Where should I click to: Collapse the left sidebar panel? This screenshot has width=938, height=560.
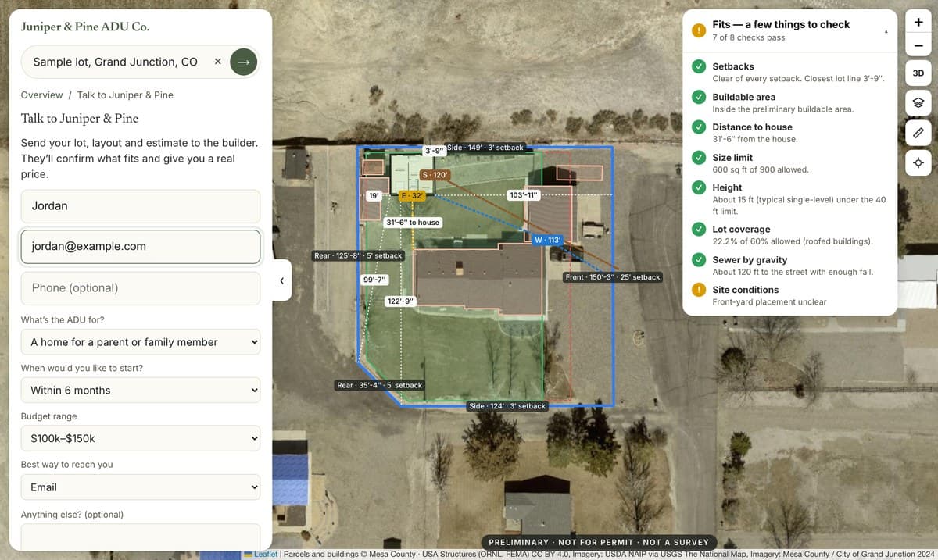[281, 280]
